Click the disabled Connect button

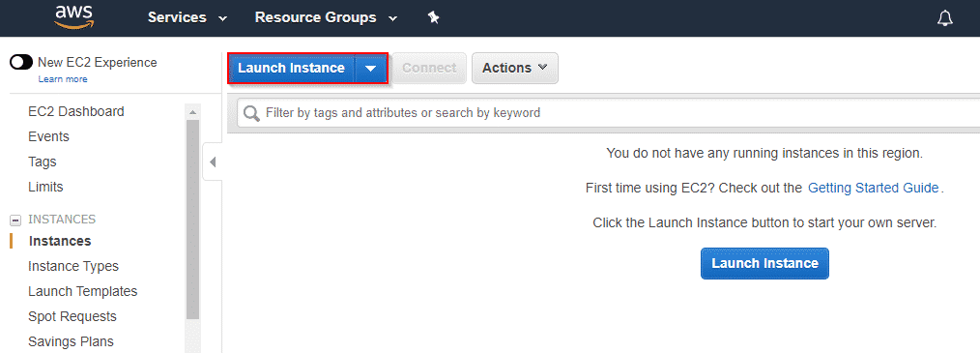point(429,68)
